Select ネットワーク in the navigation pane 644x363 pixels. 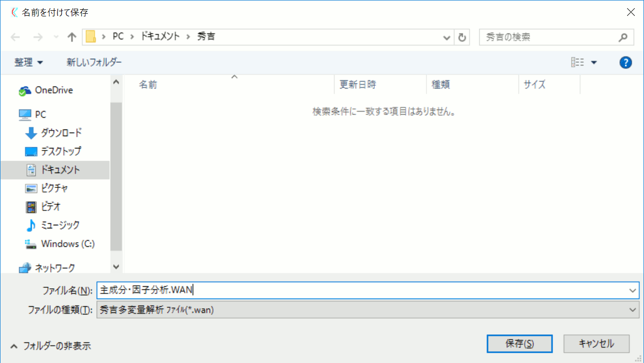[54, 268]
